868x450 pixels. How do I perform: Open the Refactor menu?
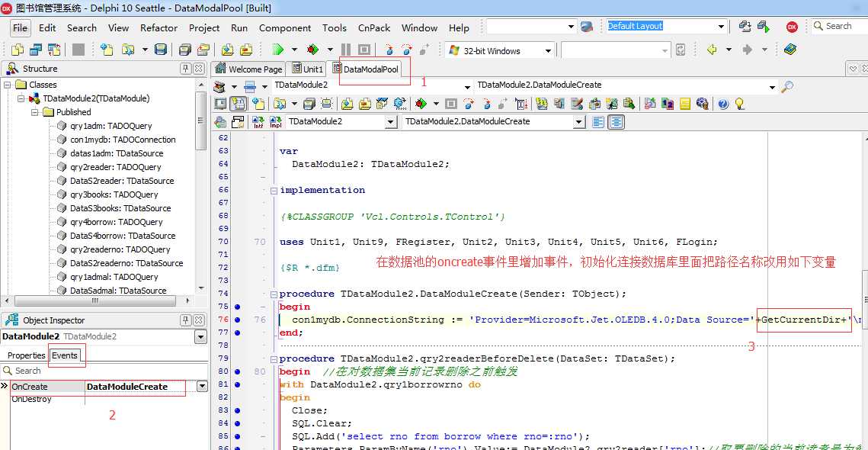159,27
